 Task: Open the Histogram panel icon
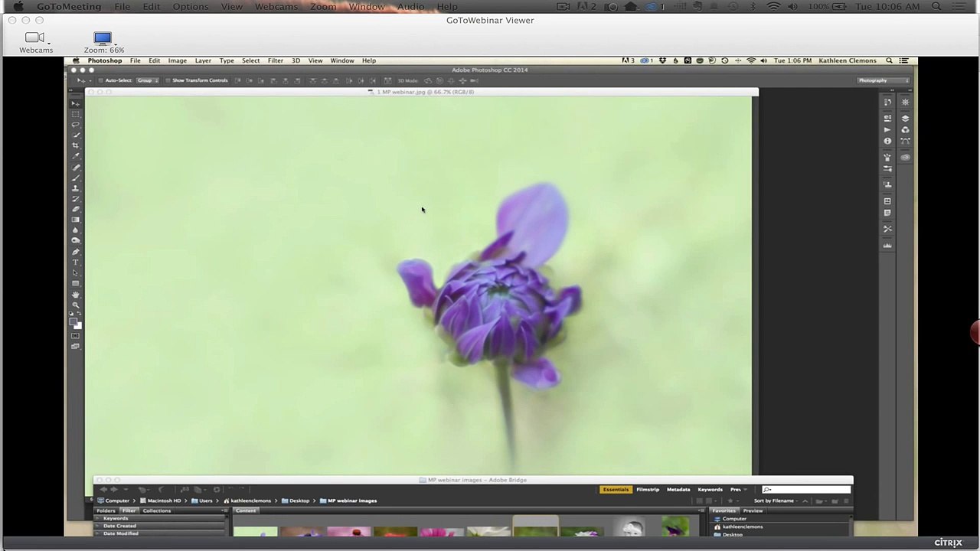tap(887, 246)
